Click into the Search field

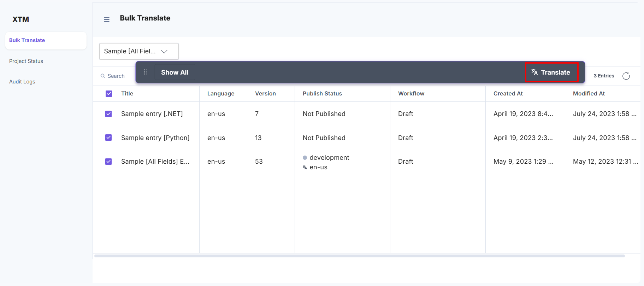116,76
